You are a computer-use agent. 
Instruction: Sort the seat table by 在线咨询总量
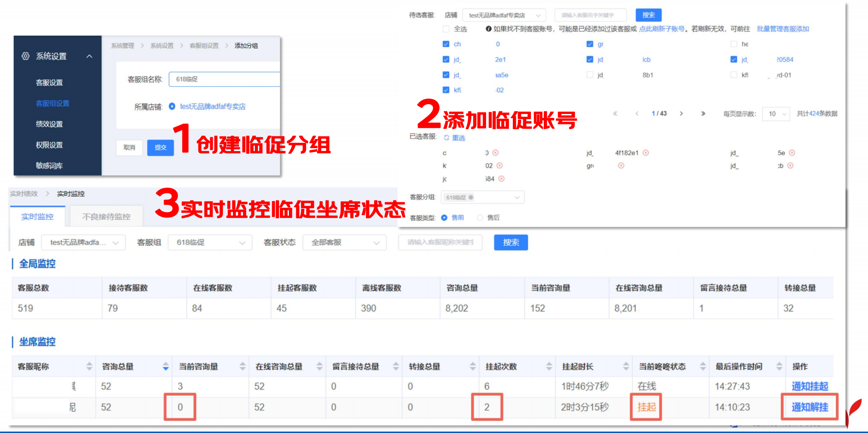[319, 366]
